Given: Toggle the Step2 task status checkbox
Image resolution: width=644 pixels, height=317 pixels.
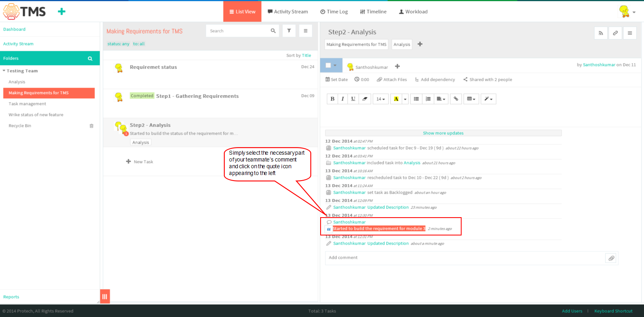Looking at the screenshot, I should (328, 65).
